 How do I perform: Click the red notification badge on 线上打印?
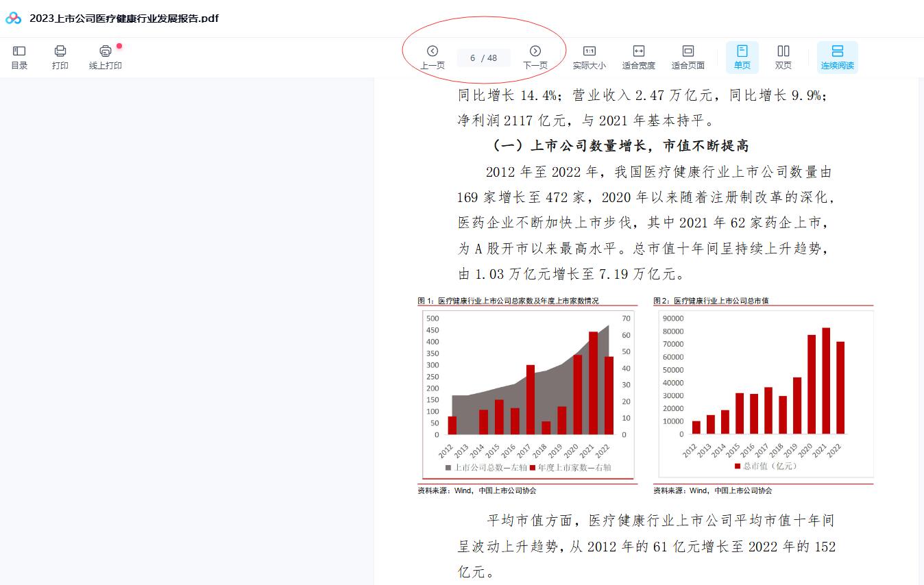click(x=120, y=45)
